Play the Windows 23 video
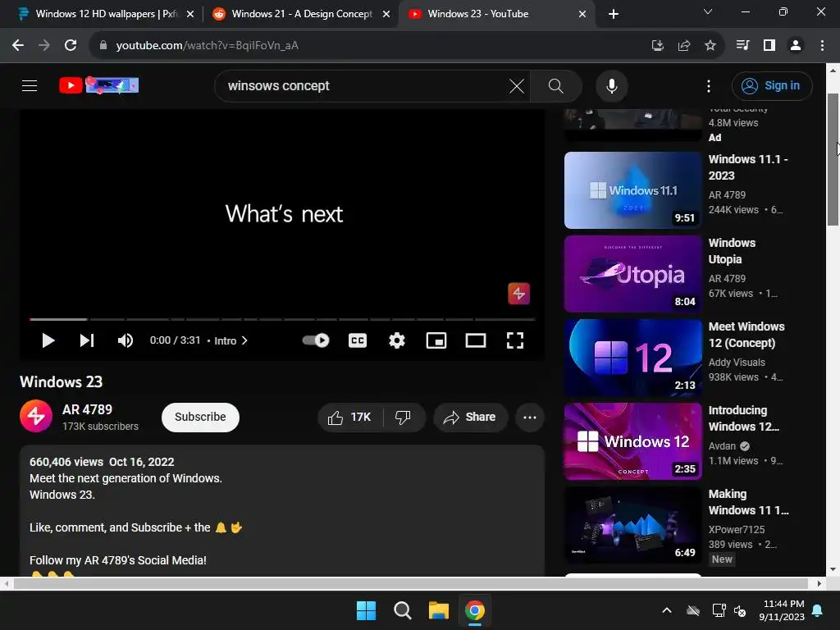This screenshot has width=840, height=630. click(48, 340)
